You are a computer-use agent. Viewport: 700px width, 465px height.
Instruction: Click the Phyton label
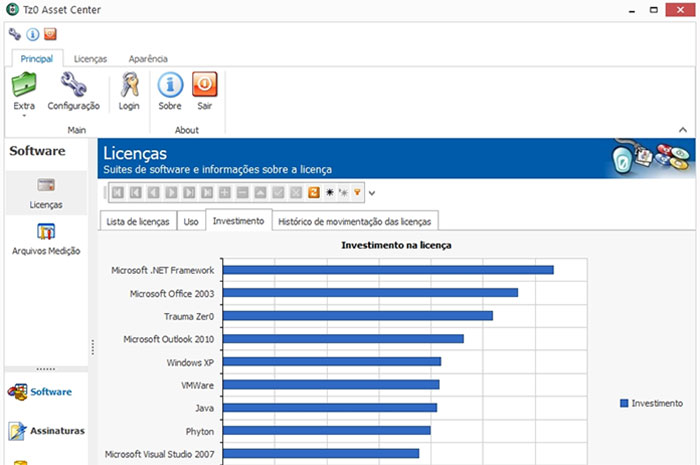point(200,432)
